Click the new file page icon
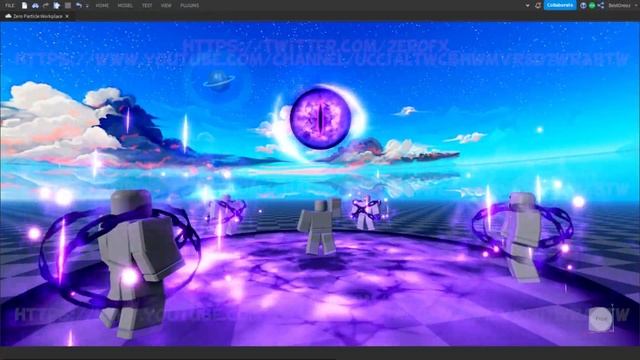 coord(24,5)
